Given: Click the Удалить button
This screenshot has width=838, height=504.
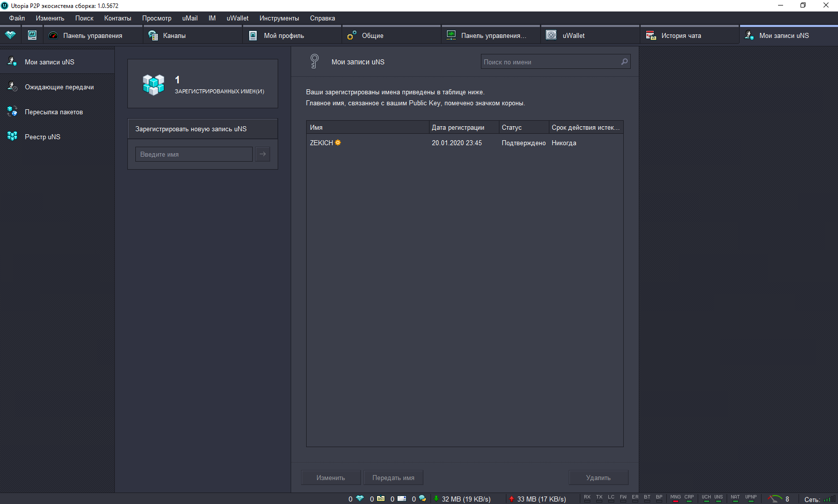Looking at the screenshot, I should click(x=598, y=478).
